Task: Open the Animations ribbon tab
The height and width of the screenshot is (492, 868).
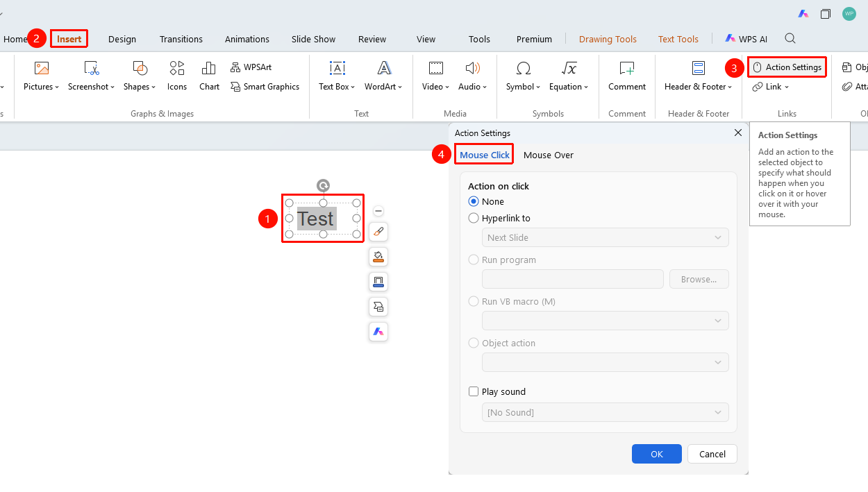Action: tap(247, 39)
